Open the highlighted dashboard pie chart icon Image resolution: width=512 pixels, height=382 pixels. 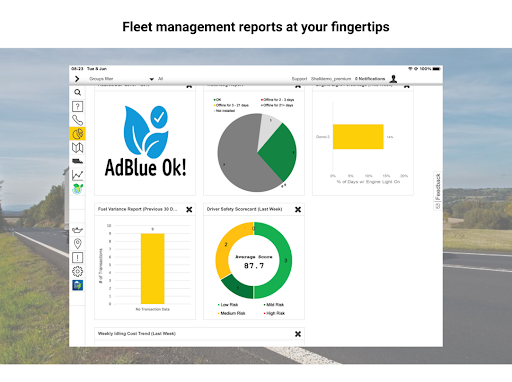[77, 134]
